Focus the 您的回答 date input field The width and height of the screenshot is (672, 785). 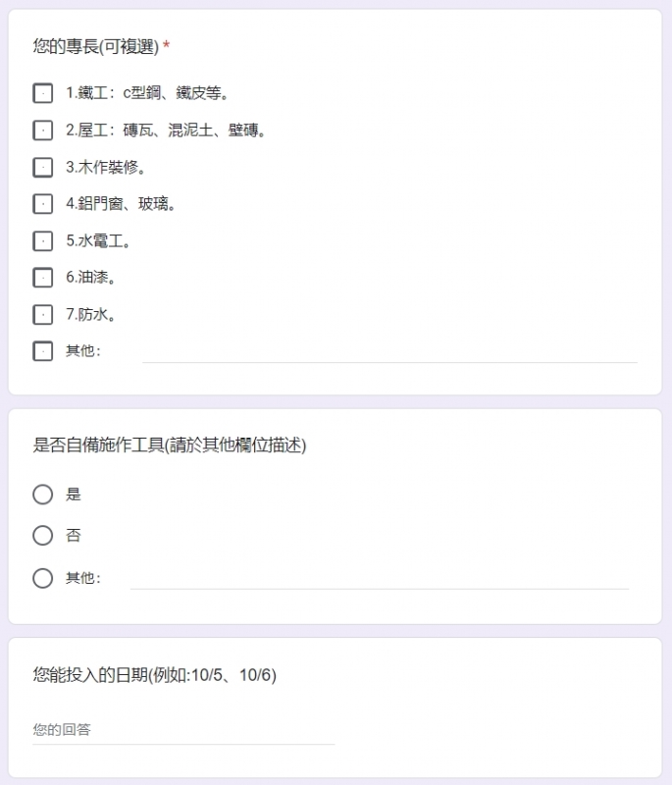pos(183,730)
